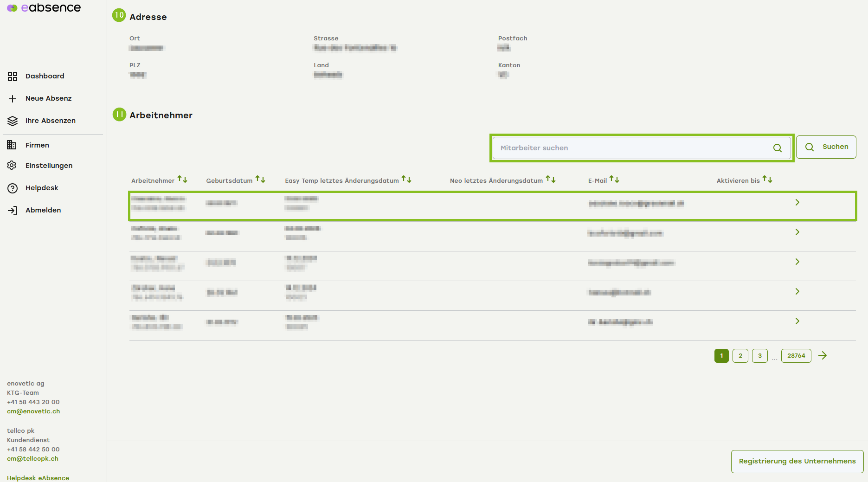Open third employee row via chevron
The width and height of the screenshot is (868, 482).
point(797,262)
